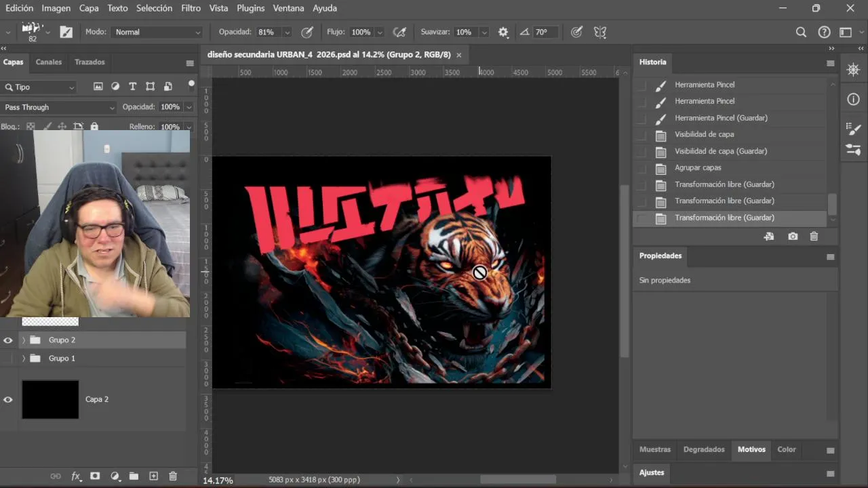Create a new snapshot camera icon

tap(793, 237)
